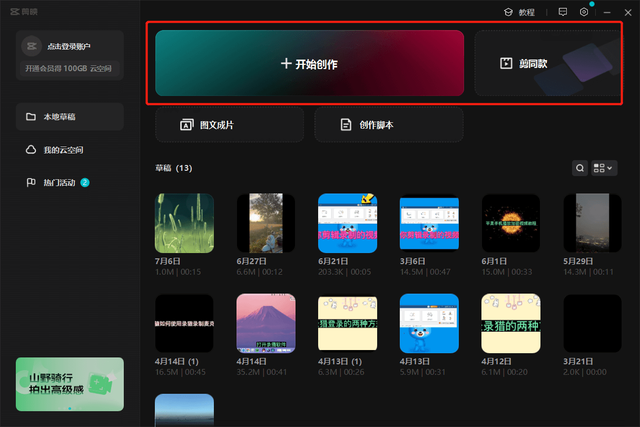Open the 图文成片 feature
Screen dimensions: 640x427
(x=229, y=125)
